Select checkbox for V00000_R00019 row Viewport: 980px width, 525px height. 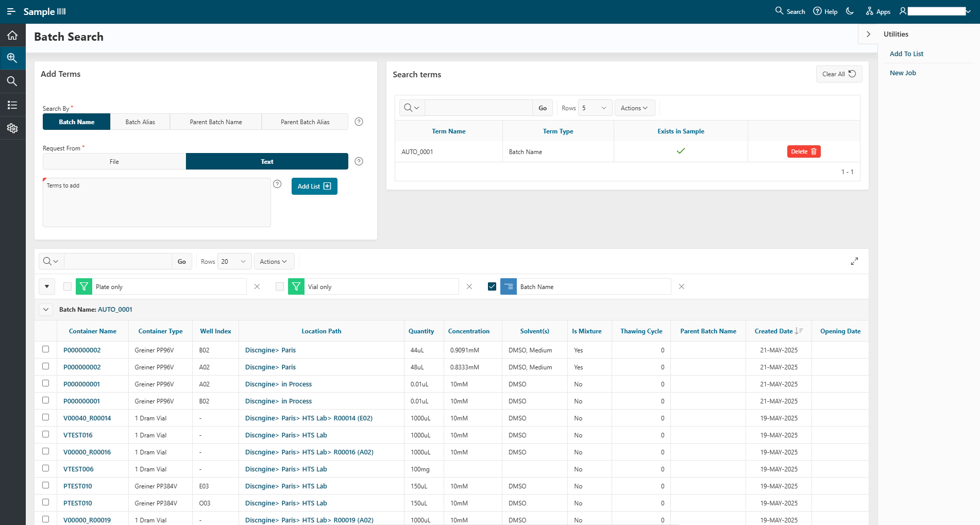(x=46, y=519)
